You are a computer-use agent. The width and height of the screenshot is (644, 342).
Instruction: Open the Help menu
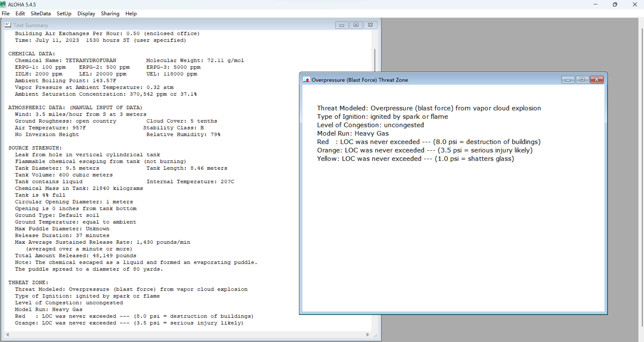131,13
